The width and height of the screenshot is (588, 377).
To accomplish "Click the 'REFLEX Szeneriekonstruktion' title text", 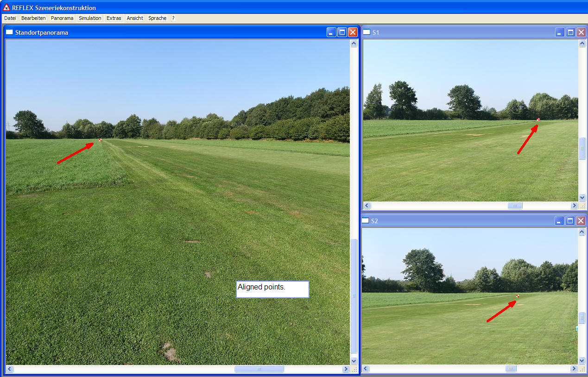I will coord(54,8).
